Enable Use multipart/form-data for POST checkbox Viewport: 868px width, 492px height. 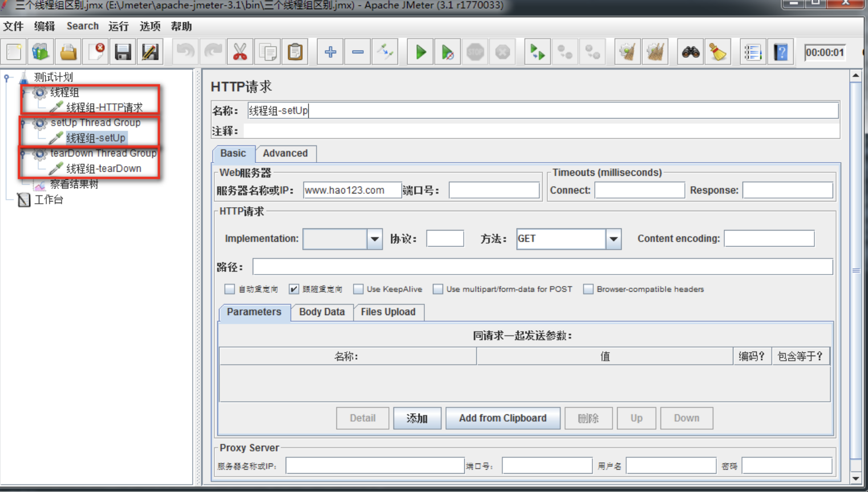click(437, 289)
